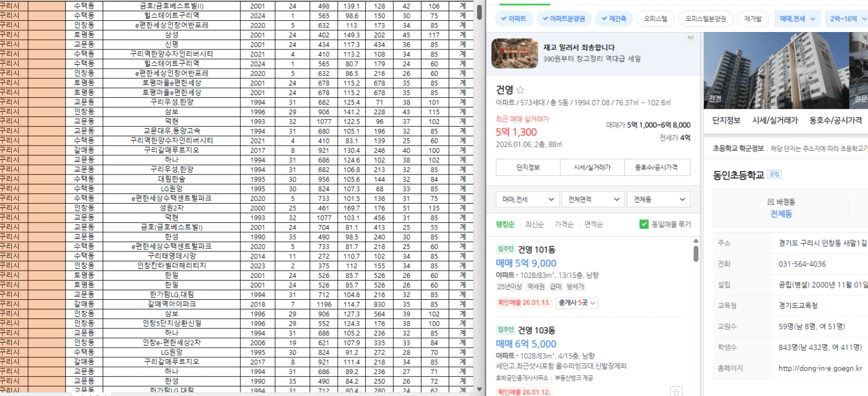The height and width of the screenshot is (396, 868).
Task: Sort listings by 랭킹순
Action: (506, 224)
